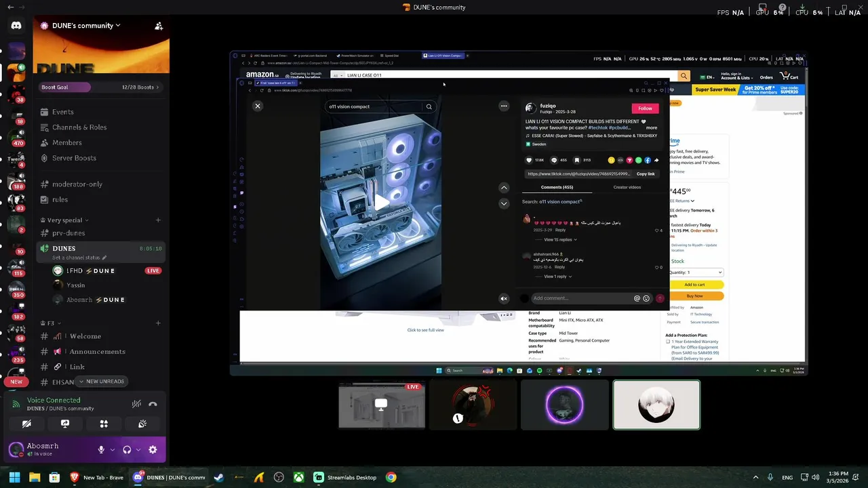This screenshot has height=488, width=868.
Task: Go to next TikTok video arrow
Action: tap(504, 203)
